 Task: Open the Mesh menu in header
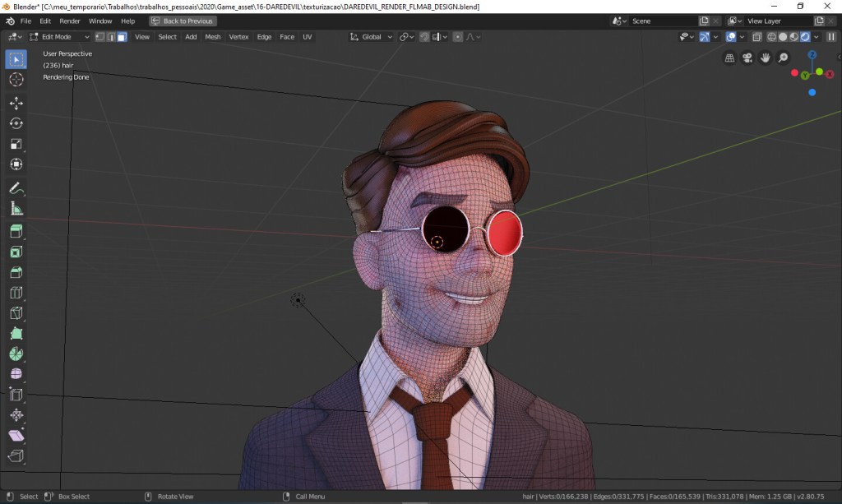pos(212,37)
